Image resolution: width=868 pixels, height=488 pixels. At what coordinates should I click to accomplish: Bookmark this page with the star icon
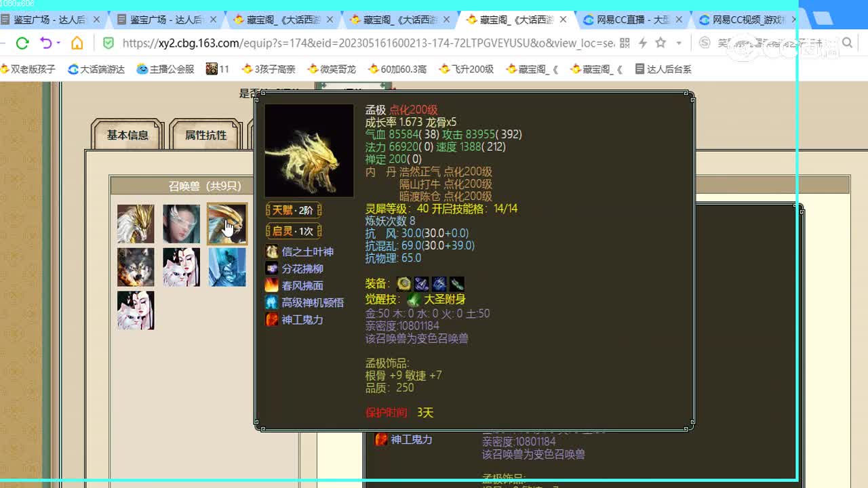click(x=660, y=43)
